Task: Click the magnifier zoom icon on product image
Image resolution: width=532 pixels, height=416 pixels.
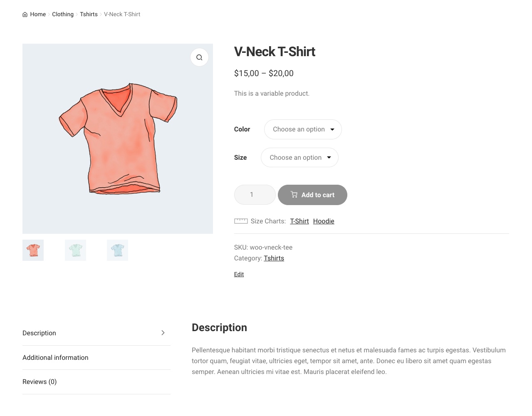Action: (199, 57)
